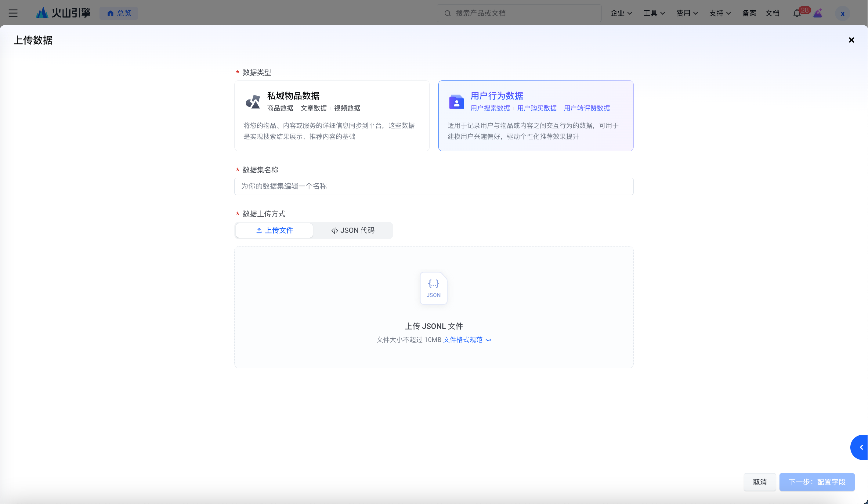
Task: Select the 私域物品数据 data type card
Action: tap(332, 116)
